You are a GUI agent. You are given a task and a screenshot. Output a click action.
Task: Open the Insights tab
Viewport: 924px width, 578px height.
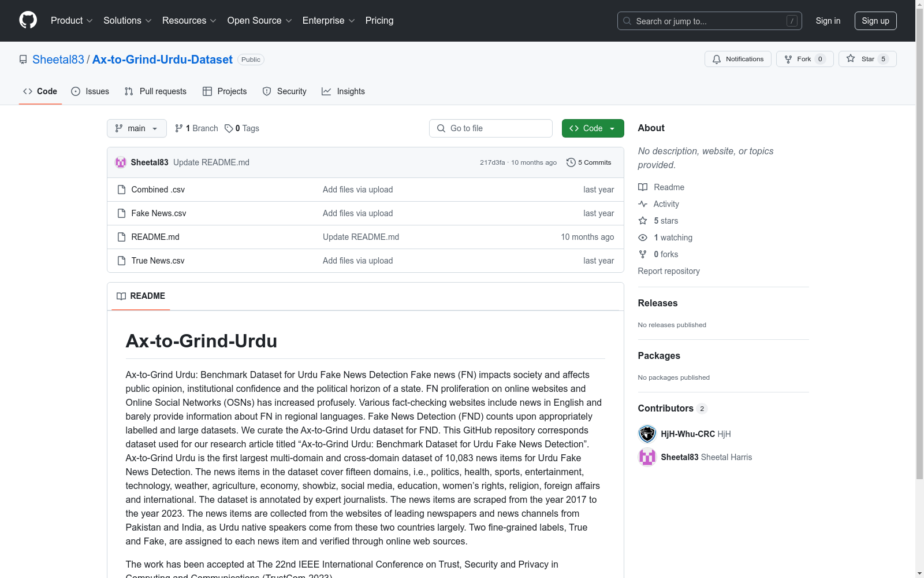pyautogui.click(x=343, y=91)
